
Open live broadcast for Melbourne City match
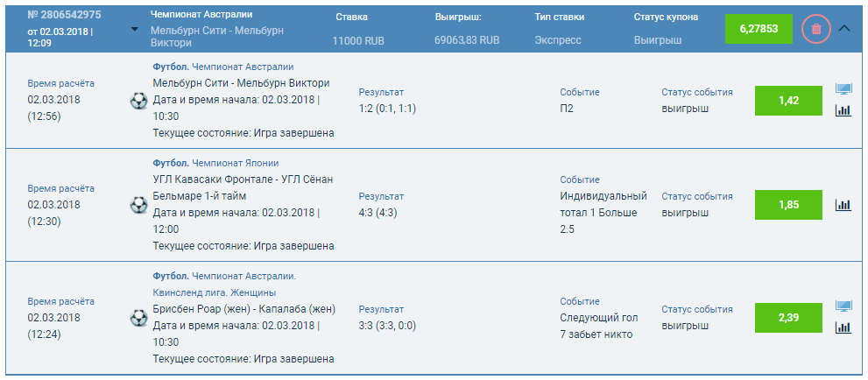click(843, 89)
